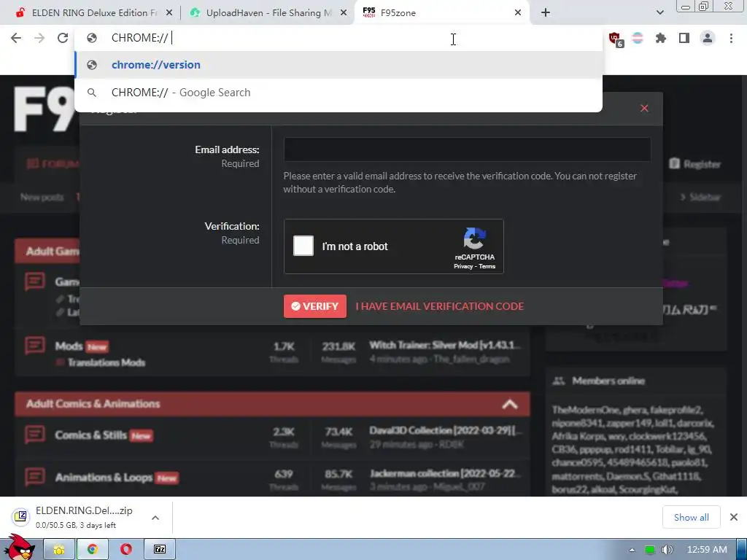Click Show all downloads button
The image size is (747, 560).
click(x=692, y=517)
